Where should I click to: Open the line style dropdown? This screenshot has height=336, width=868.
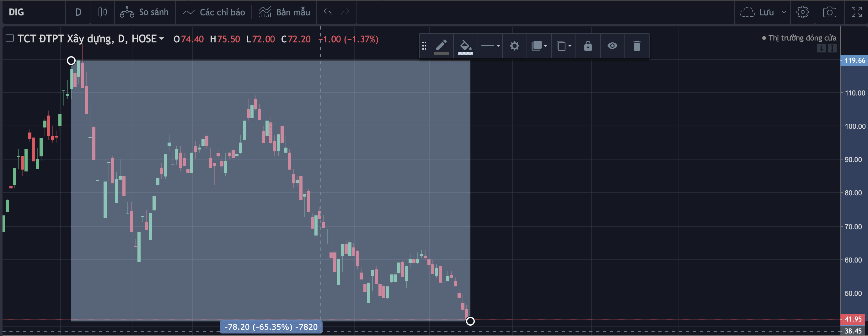click(490, 46)
